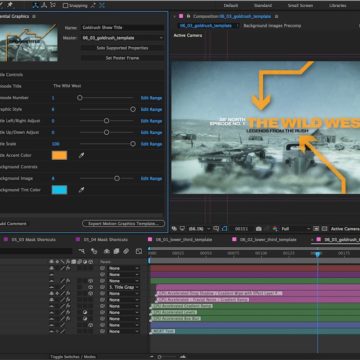Open the show channel and color management icon

pos(275,229)
